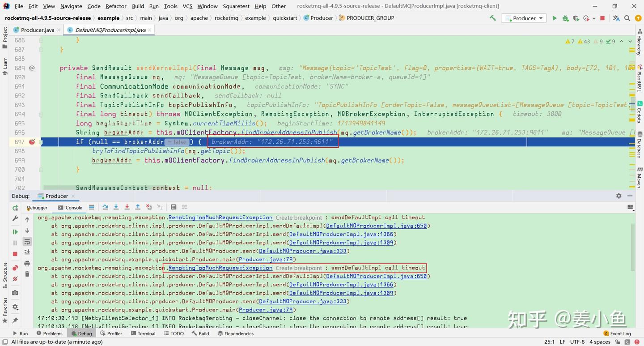Run Producer with Coverage shield icon
The width and height of the screenshot is (644, 346).
click(x=576, y=18)
